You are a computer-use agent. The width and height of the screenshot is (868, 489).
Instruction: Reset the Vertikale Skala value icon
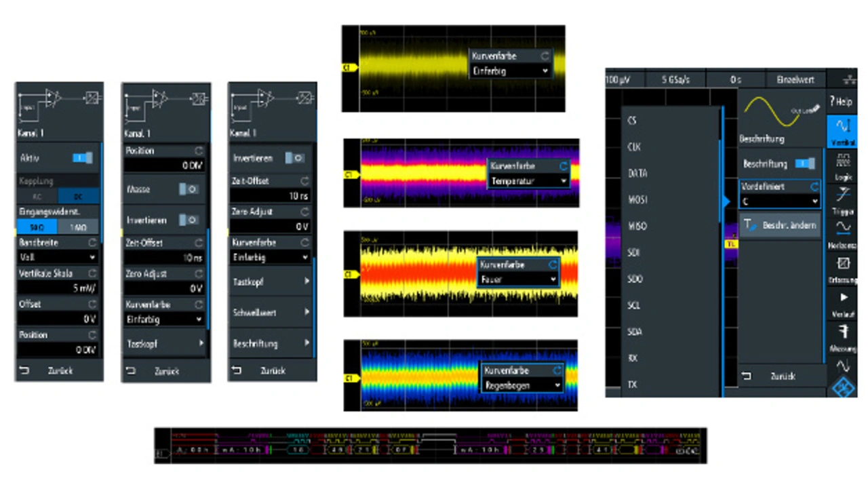pyautogui.click(x=92, y=273)
